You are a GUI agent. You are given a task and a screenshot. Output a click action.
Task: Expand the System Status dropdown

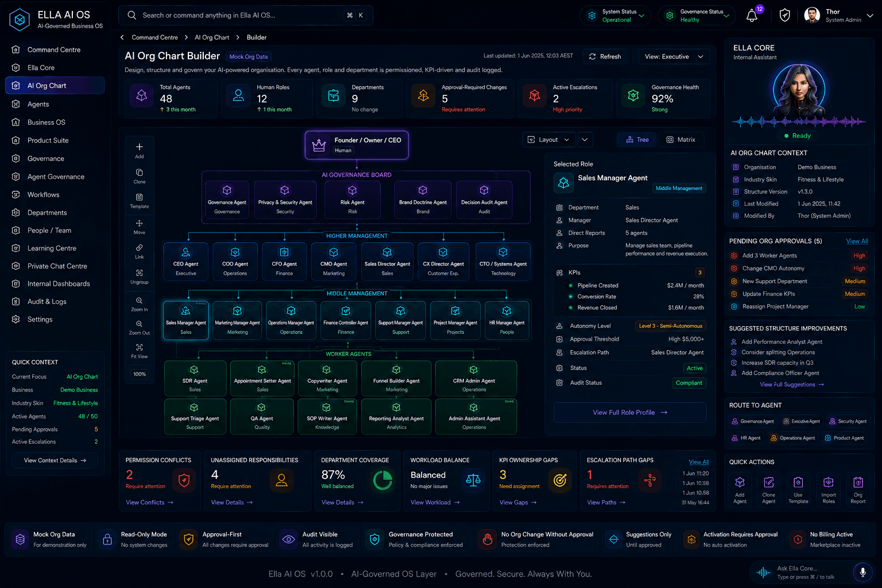click(x=616, y=16)
